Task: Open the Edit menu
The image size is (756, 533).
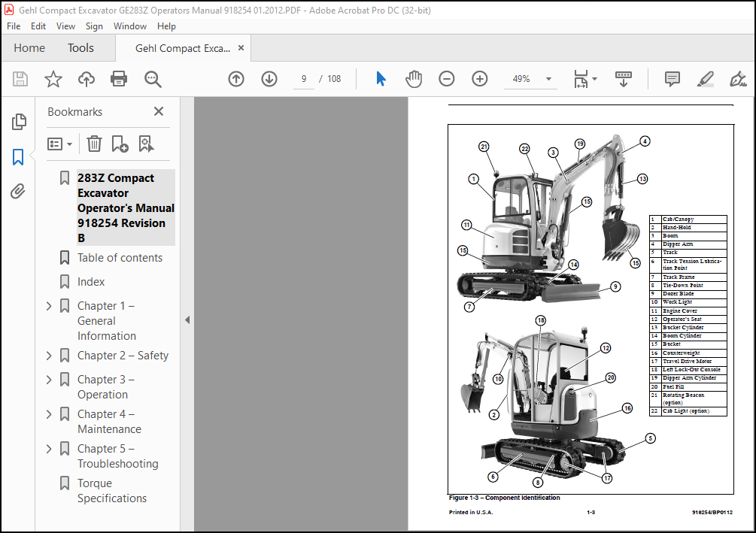Action: click(38, 26)
